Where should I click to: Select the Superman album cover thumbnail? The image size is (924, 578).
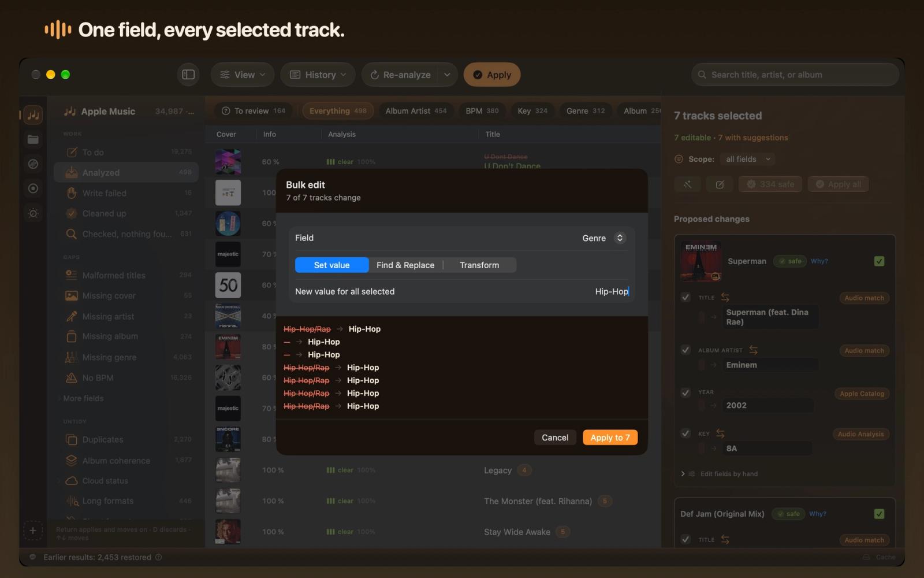pyautogui.click(x=701, y=261)
